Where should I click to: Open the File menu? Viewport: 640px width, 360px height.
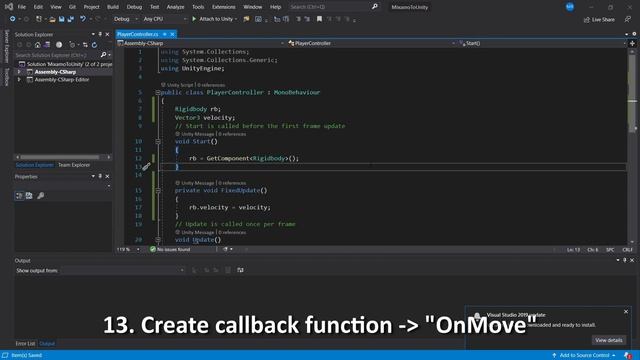[x=22, y=7]
